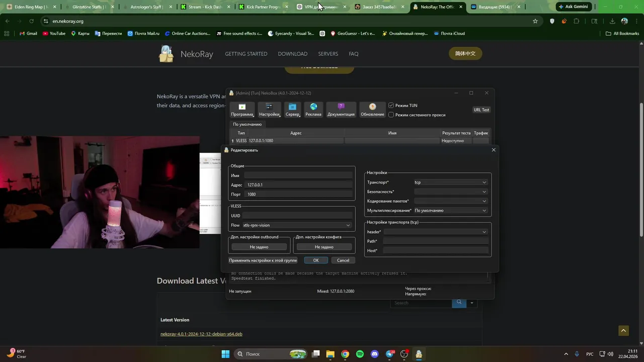Expand the Мультиплексирование dropdown

(x=450, y=211)
